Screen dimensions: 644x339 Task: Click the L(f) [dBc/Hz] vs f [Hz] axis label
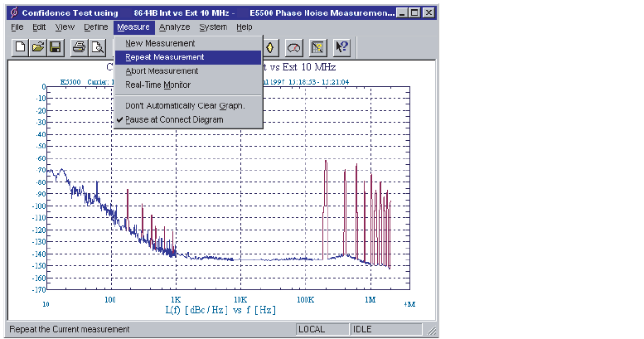click(220, 310)
